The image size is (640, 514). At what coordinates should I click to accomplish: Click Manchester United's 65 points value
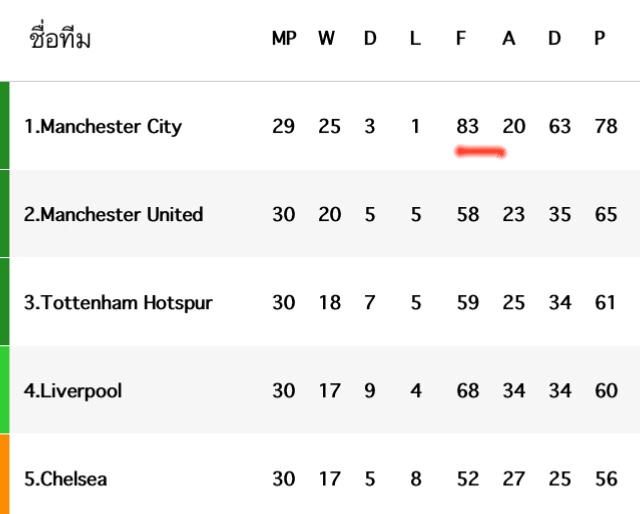pos(605,215)
